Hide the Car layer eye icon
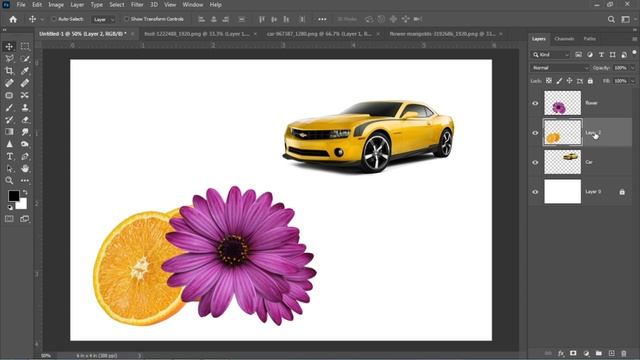640x360 pixels. pyautogui.click(x=535, y=162)
